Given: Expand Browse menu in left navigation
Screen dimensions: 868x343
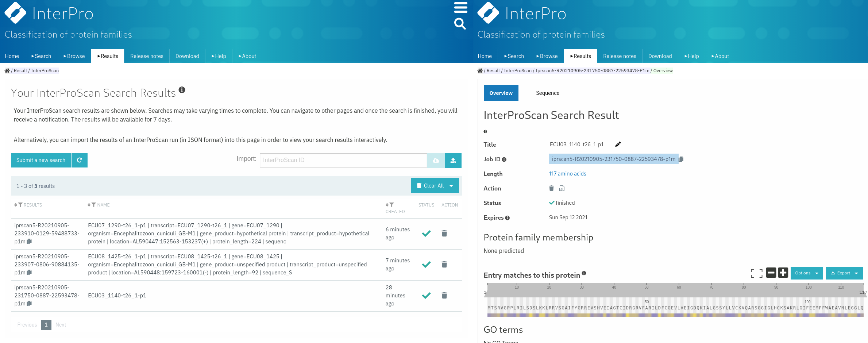Looking at the screenshot, I should point(74,56).
